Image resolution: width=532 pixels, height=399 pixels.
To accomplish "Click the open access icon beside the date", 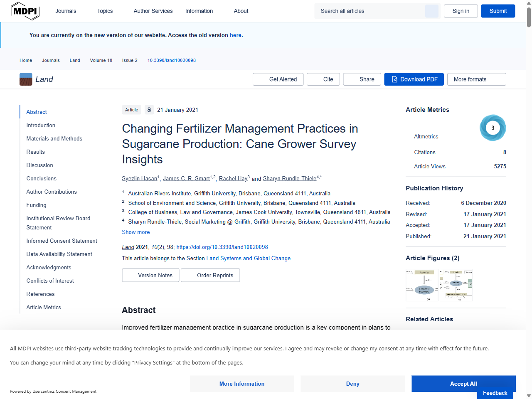I will pos(149,110).
